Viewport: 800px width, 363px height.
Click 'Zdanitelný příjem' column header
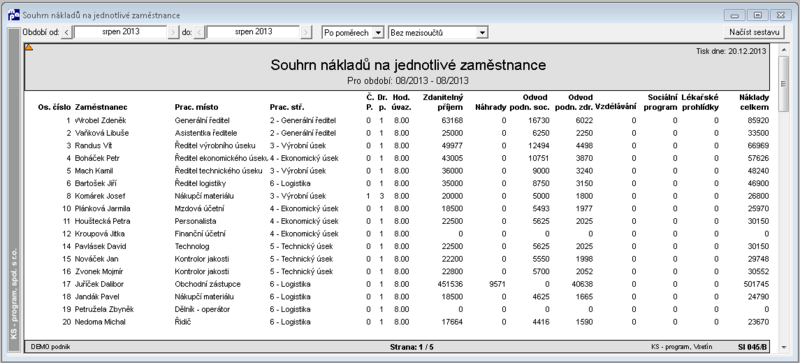(x=443, y=102)
